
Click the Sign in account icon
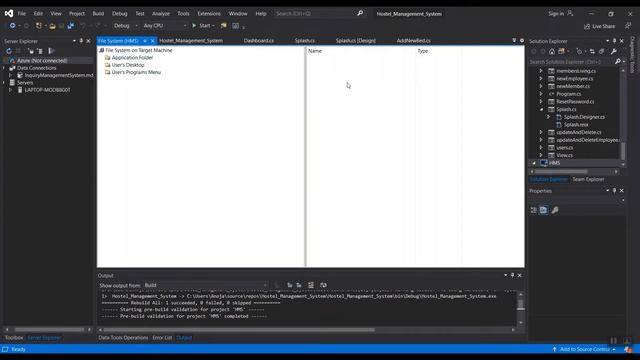click(x=570, y=13)
